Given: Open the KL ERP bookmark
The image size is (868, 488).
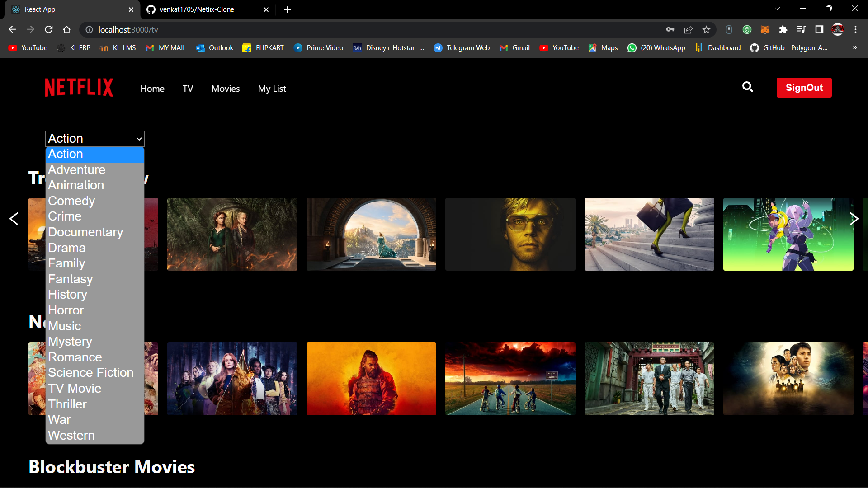Looking at the screenshot, I should (74, 47).
